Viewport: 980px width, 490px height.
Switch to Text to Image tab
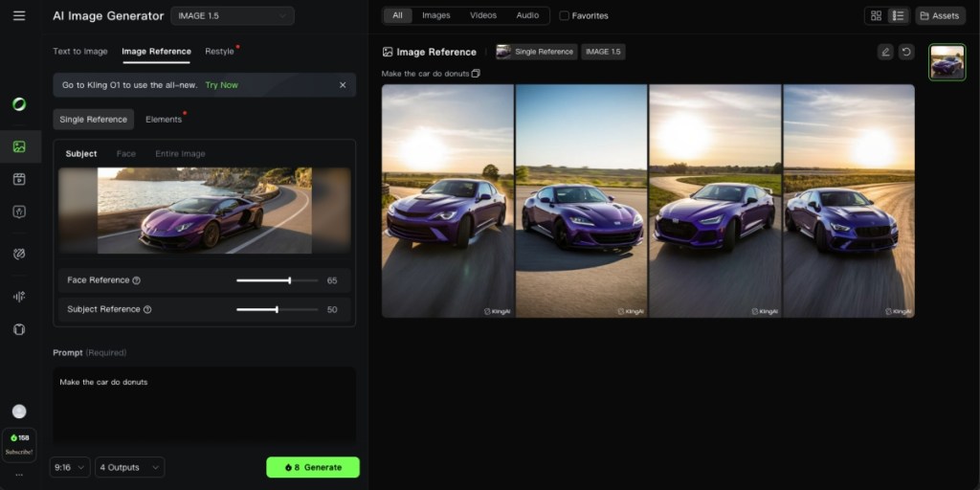[80, 52]
